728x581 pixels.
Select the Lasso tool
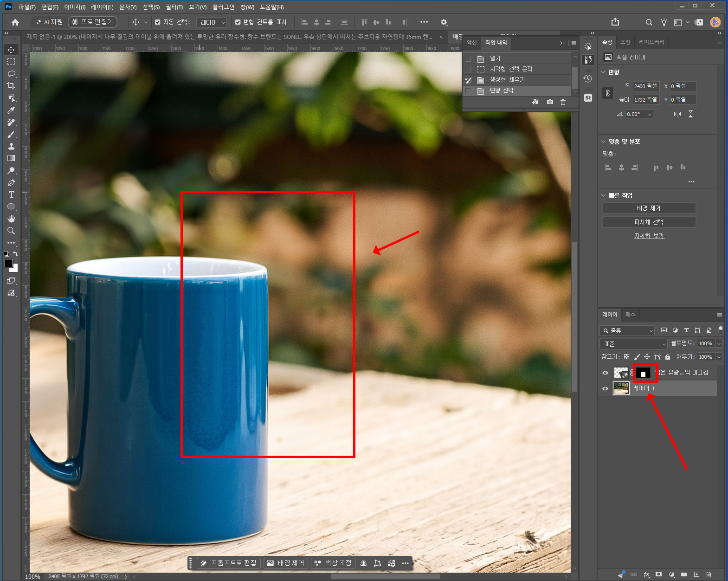11,74
